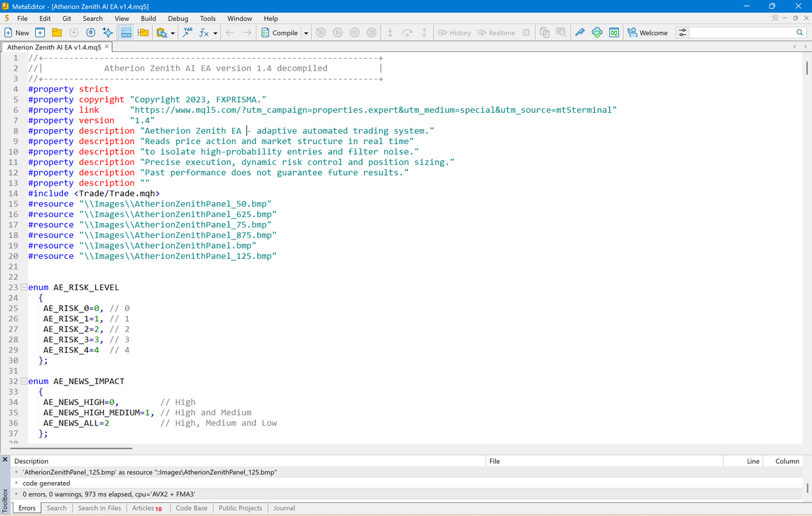
Task: Click the Realtime debugging button
Action: point(496,32)
